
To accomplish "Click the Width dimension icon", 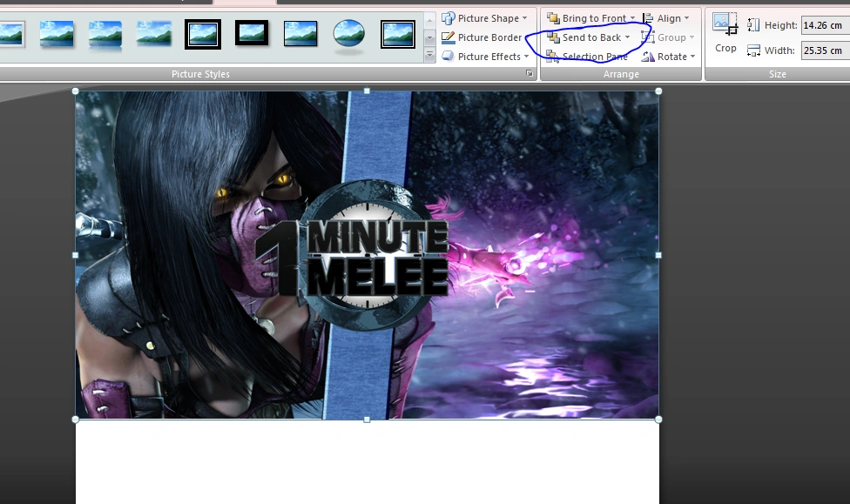I will tap(753, 50).
